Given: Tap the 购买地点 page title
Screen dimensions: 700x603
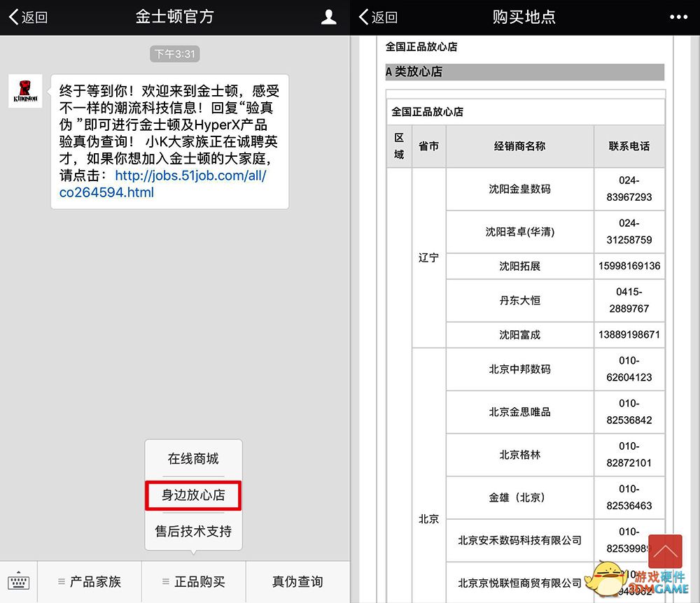Looking at the screenshot, I should tap(524, 17).
